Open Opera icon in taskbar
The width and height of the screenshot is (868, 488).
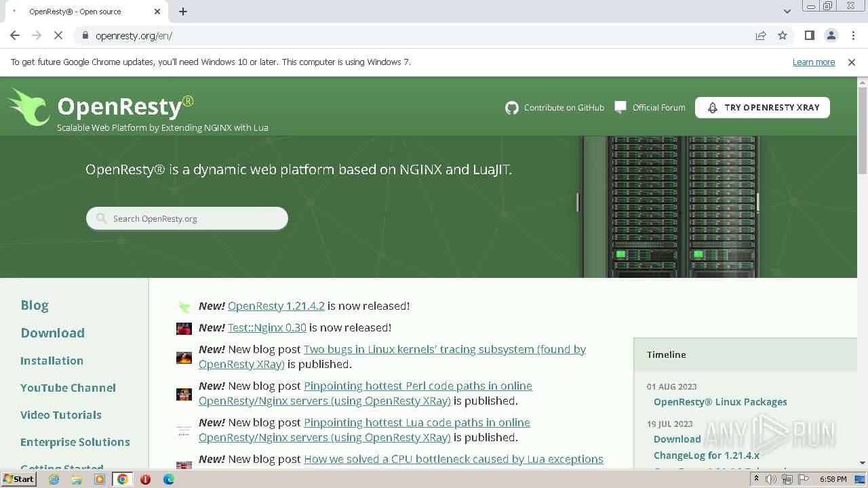click(x=145, y=479)
